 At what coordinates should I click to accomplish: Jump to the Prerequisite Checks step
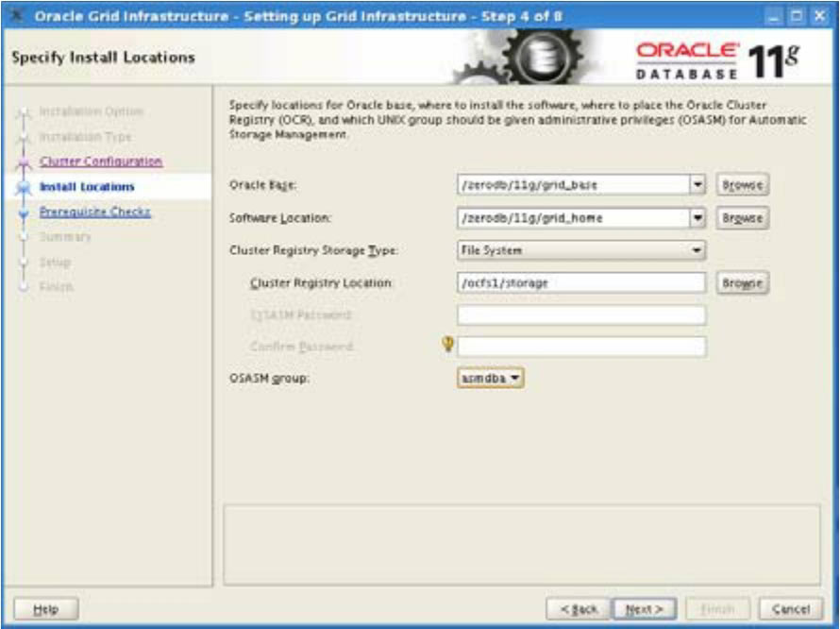coord(95,212)
